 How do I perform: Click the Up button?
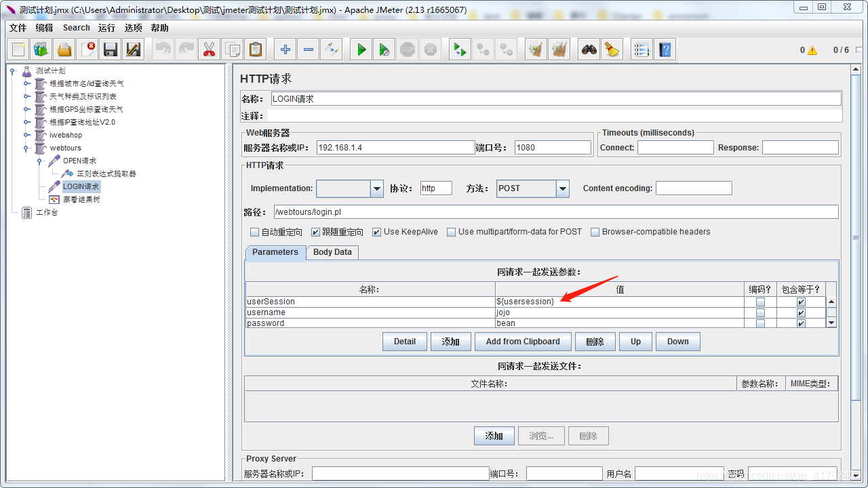coord(635,342)
